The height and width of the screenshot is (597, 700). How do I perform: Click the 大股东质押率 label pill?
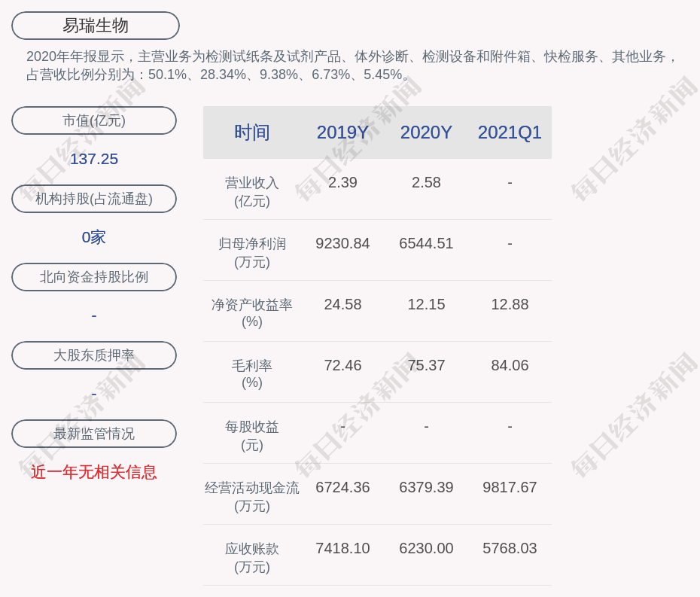[x=94, y=355]
